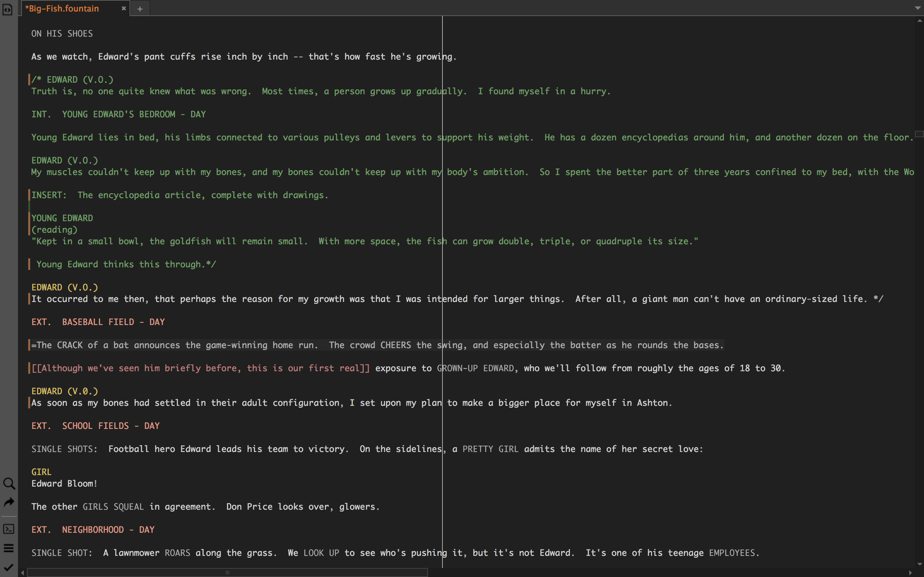This screenshot has width=924, height=577.
Task: Click the three-line hamburger menu icon
Action: coord(8,548)
